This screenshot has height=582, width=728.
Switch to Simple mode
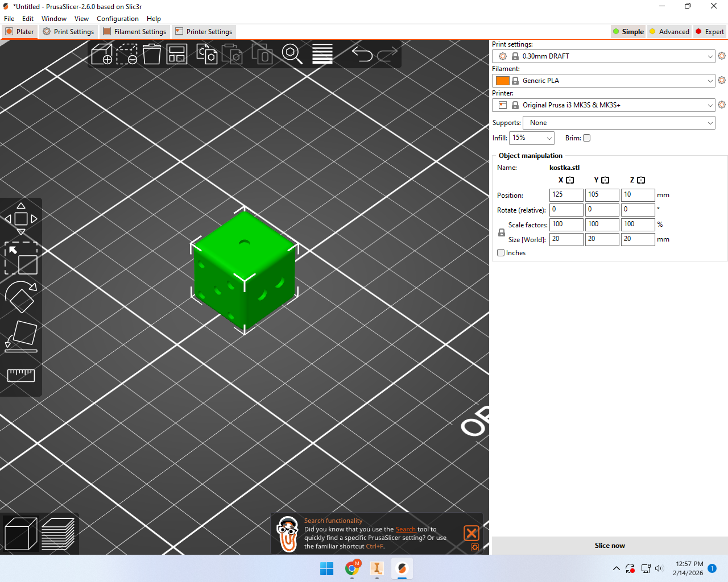(628, 32)
